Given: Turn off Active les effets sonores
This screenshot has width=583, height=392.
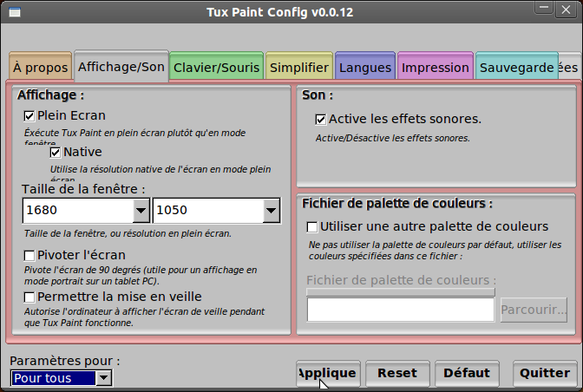Looking at the screenshot, I should coord(321,119).
